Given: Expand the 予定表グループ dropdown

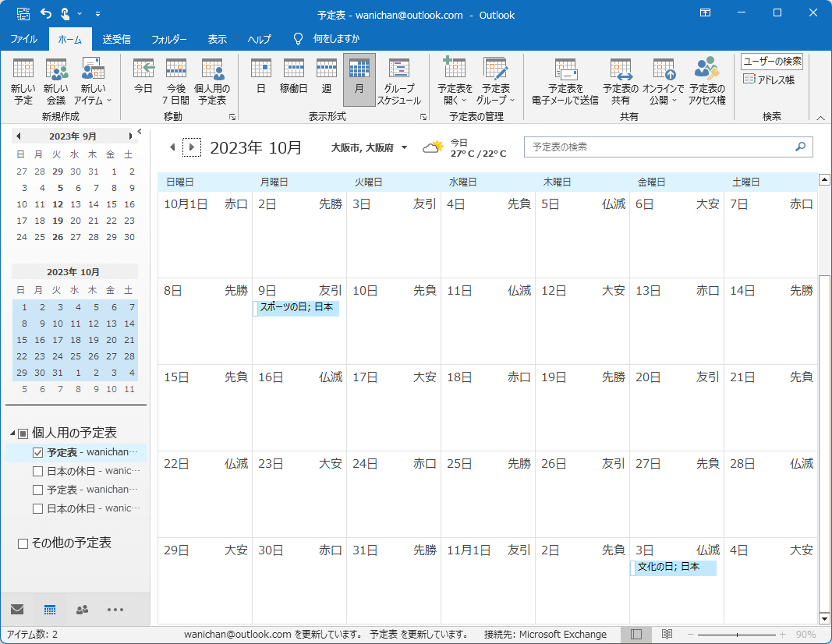Looking at the screenshot, I should coord(495,82).
